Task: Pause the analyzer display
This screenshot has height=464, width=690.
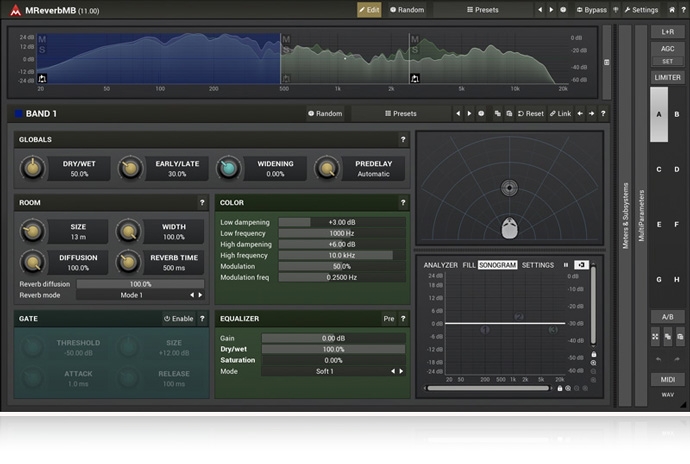Action: coord(566,265)
